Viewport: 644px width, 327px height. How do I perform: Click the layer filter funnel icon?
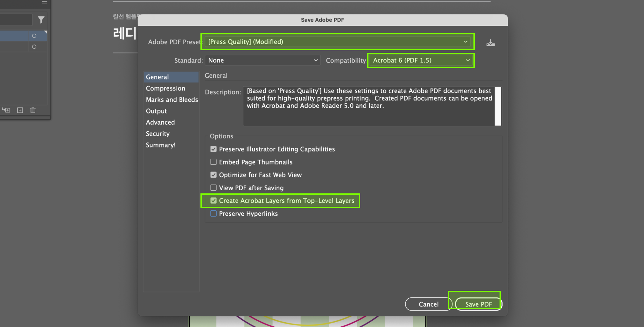pyautogui.click(x=41, y=20)
